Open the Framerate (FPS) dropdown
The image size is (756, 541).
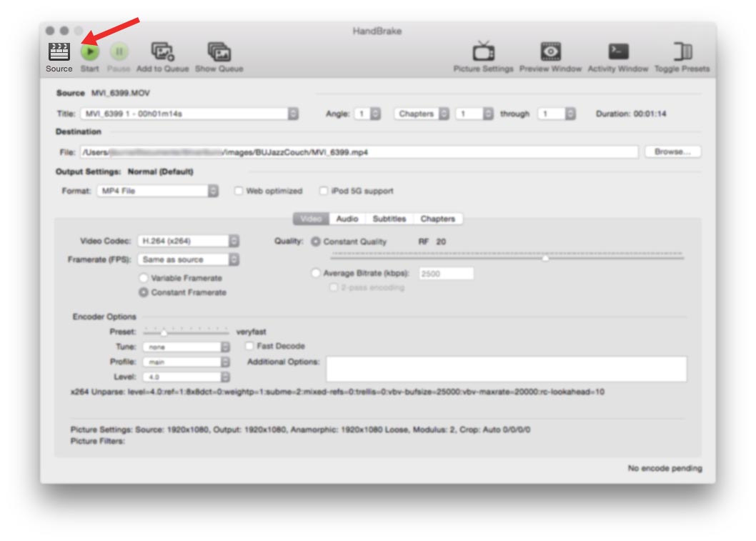(x=188, y=260)
